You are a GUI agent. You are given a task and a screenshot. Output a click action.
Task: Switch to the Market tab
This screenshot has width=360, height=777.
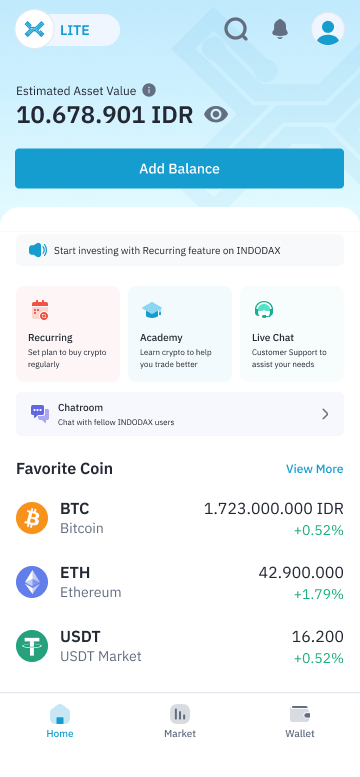coord(180,722)
